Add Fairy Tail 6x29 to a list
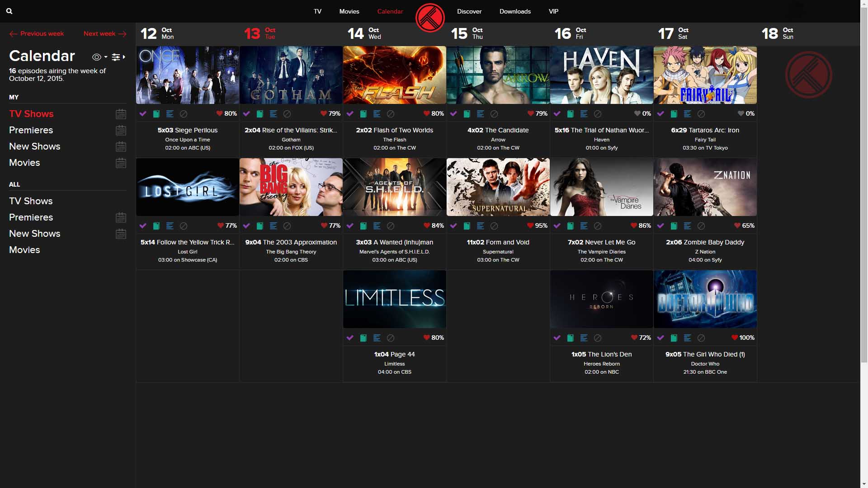This screenshot has height=488, width=868. pos(688,114)
